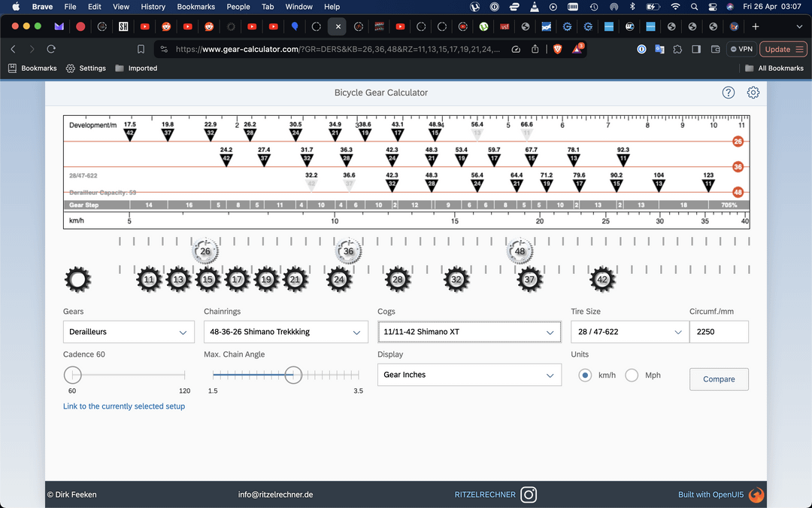This screenshot has width=812, height=508.
Task: Open the Bookmarks menu in menu bar
Action: click(x=195, y=7)
